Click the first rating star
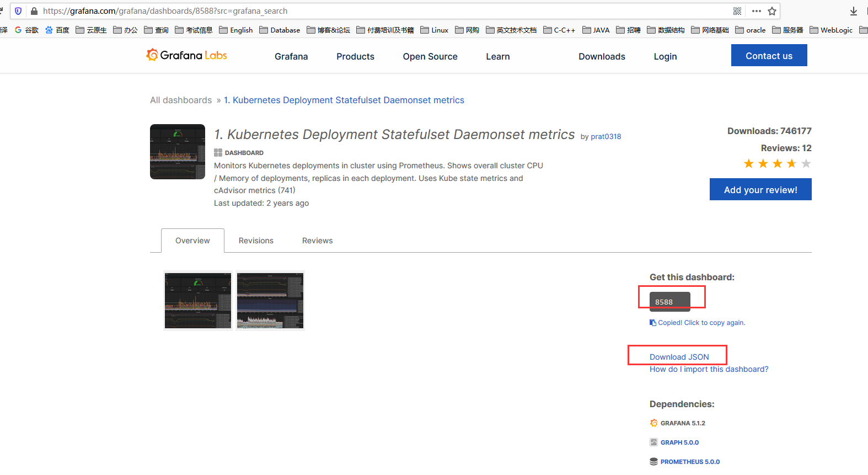Image resolution: width=868 pixels, height=475 pixels. pos(748,163)
